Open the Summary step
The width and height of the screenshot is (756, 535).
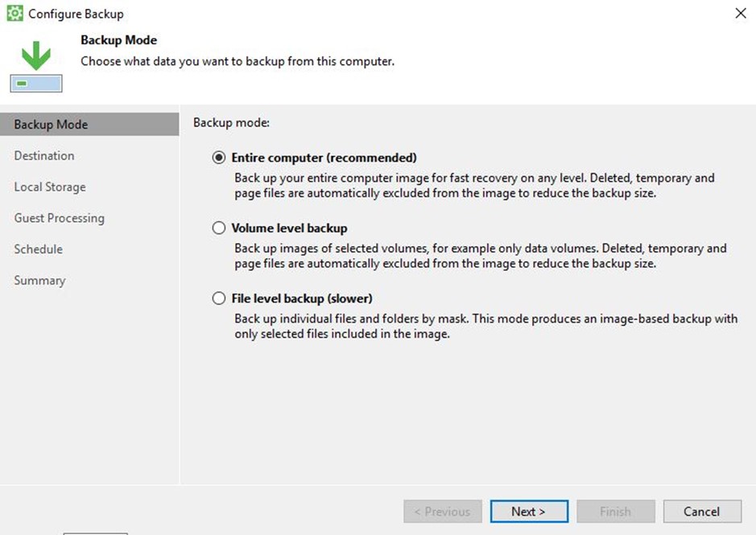pos(39,281)
